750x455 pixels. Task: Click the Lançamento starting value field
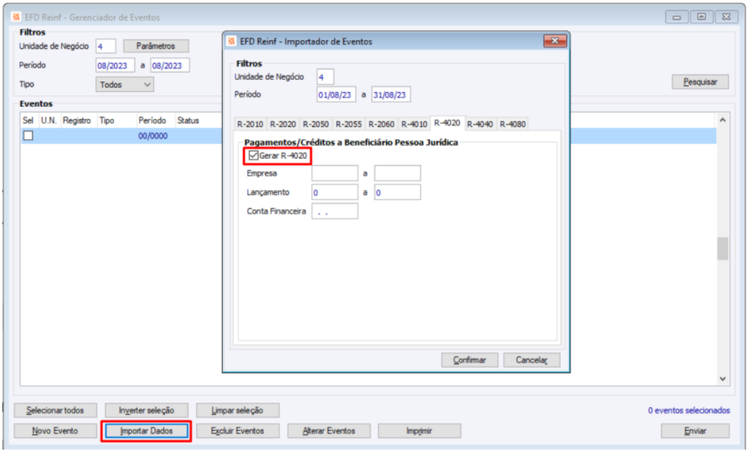335,192
